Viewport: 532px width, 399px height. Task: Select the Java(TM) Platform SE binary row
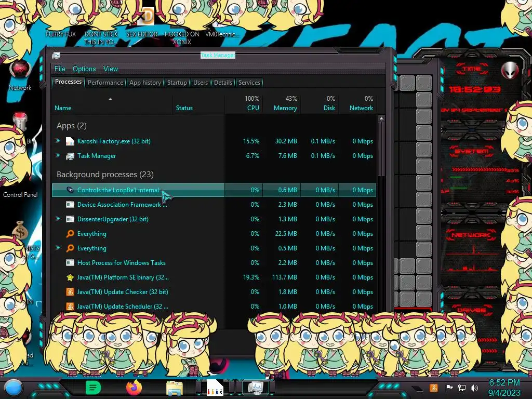pos(214,277)
